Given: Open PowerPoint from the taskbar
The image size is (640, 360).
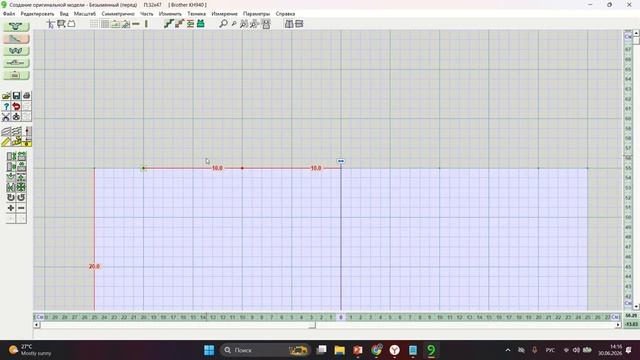Looking at the screenshot, I should [x=358, y=350].
